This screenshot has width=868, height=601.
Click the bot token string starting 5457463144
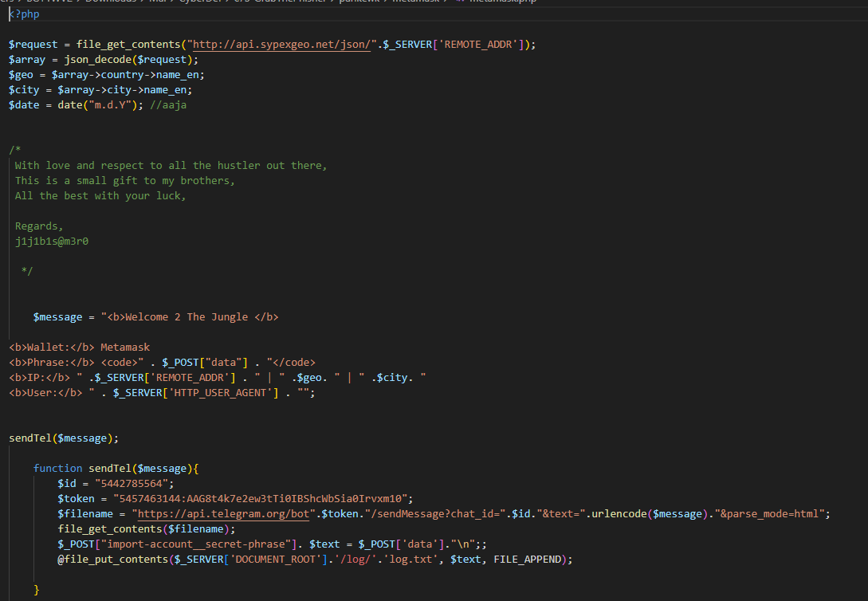[260, 499]
